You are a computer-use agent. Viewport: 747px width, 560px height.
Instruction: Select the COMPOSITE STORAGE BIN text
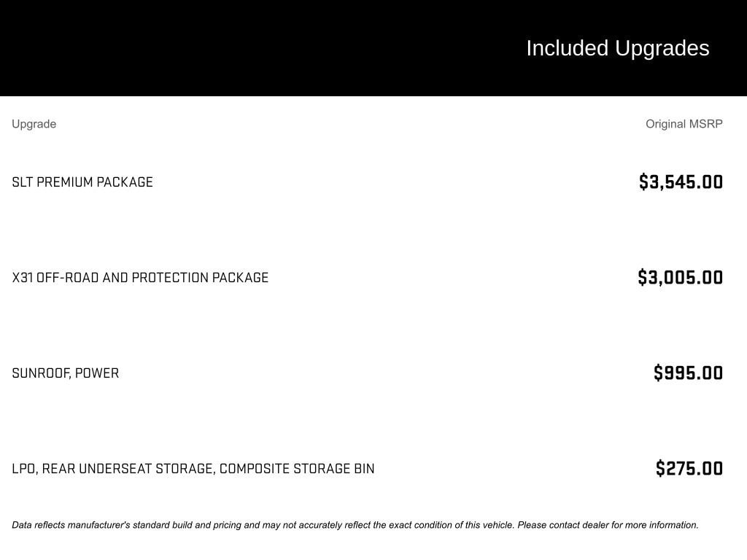(x=297, y=469)
